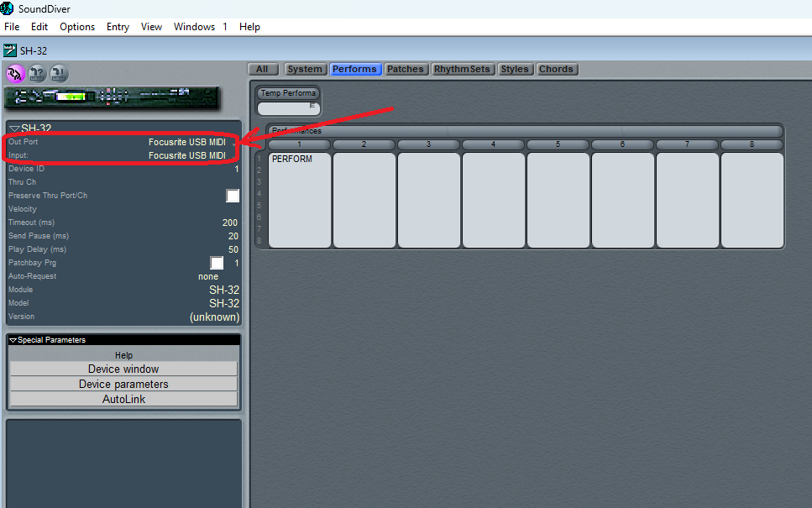Image resolution: width=812 pixels, height=508 pixels.
Task: Select Performances column header 7
Action: 687,144
